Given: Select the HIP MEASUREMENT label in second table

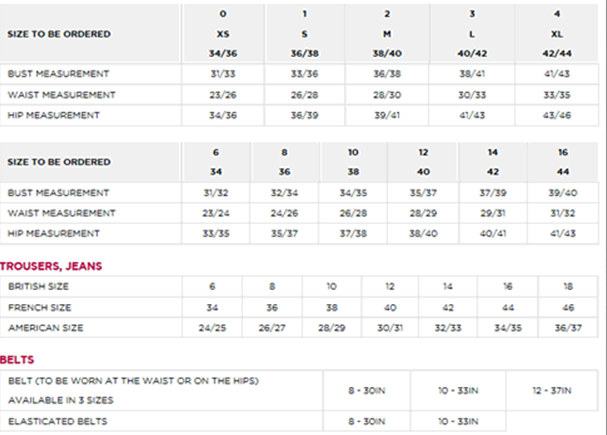Looking at the screenshot, I should click(x=53, y=233).
